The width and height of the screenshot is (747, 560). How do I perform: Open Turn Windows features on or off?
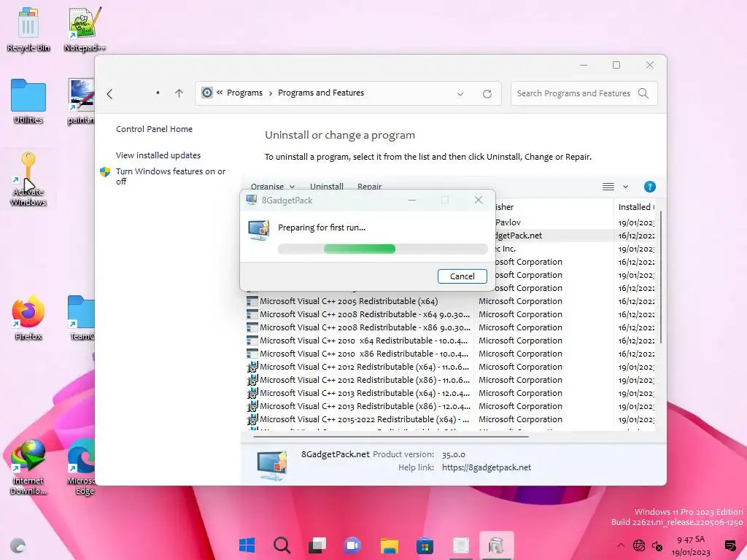click(x=170, y=176)
